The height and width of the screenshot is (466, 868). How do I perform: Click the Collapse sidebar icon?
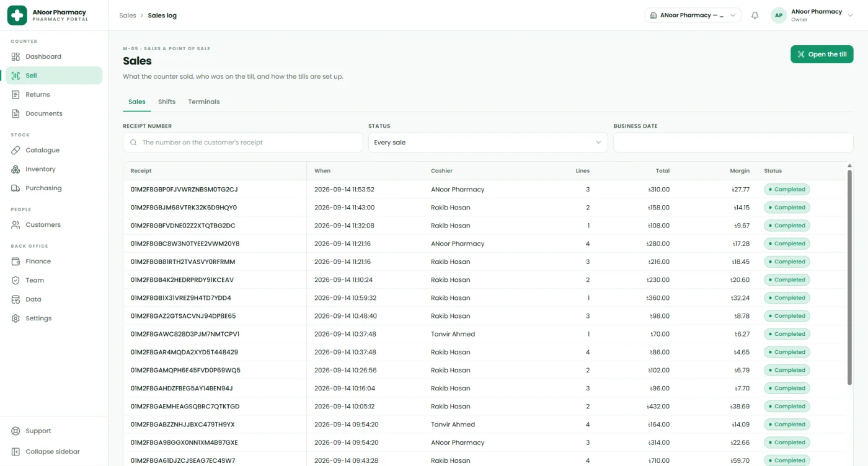(x=15, y=452)
